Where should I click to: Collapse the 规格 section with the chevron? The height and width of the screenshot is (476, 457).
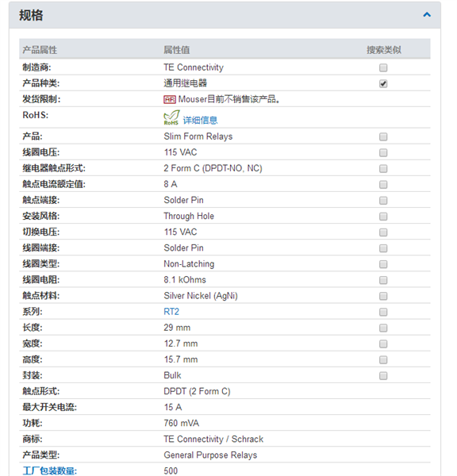[427, 14]
